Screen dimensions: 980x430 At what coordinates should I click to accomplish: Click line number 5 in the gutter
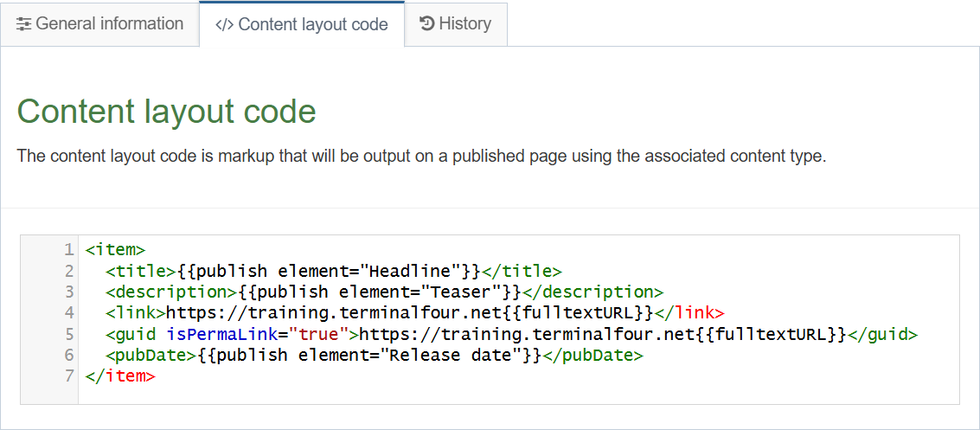(x=68, y=334)
